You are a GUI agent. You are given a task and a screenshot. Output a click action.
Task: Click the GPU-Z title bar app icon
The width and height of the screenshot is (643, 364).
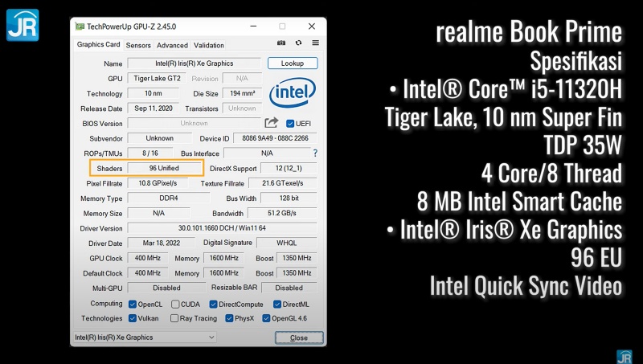tap(80, 27)
